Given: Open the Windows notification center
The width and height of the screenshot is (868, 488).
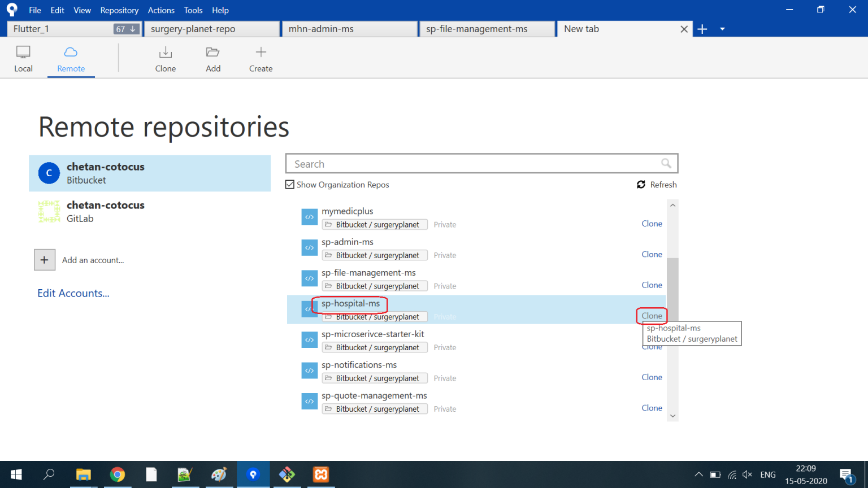Looking at the screenshot, I should (846, 476).
